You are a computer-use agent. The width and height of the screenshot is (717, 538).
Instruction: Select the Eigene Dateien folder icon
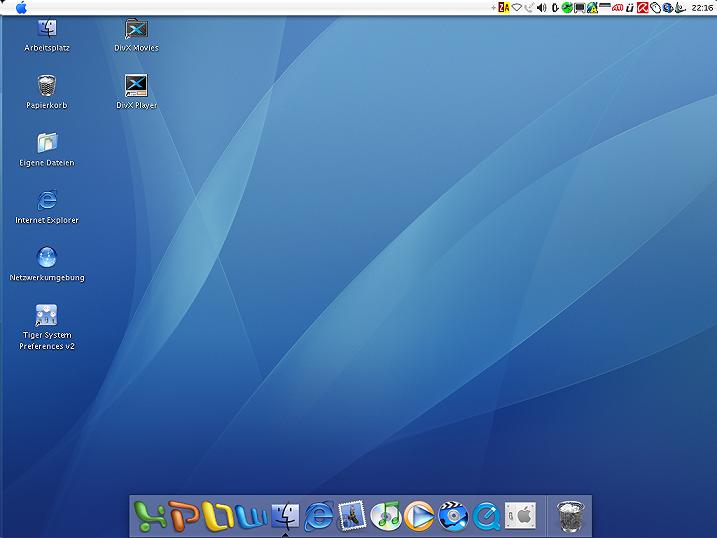(46, 143)
